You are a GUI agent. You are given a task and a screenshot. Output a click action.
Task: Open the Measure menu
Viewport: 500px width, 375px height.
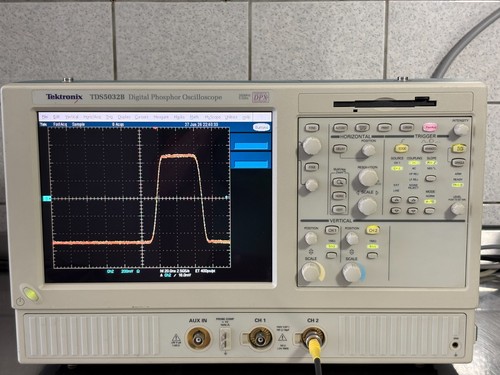tap(161, 117)
